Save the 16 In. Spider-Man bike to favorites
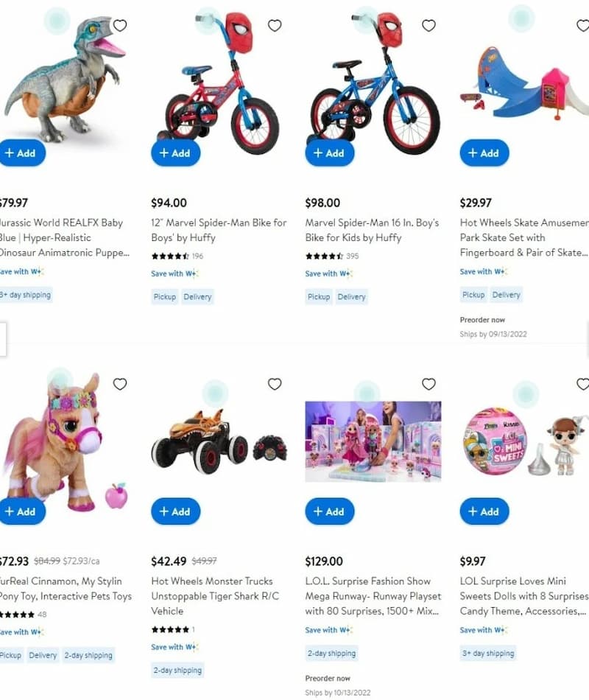Viewport: 589px width, 700px height. (x=428, y=26)
